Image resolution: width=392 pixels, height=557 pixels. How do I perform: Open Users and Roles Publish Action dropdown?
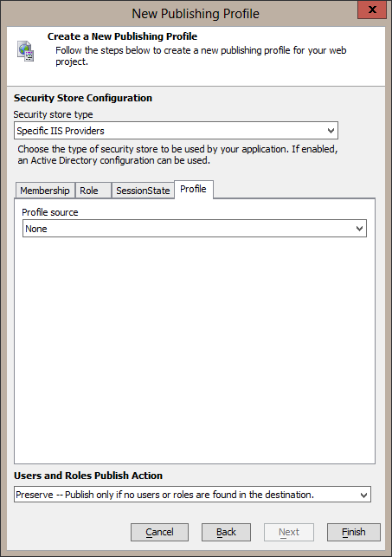192,495
